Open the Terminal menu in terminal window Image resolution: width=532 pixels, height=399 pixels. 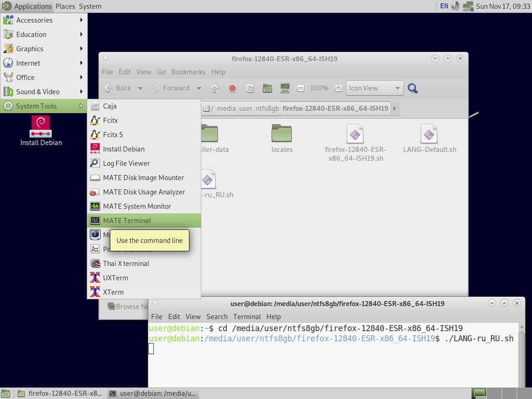(x=247, y=317)
